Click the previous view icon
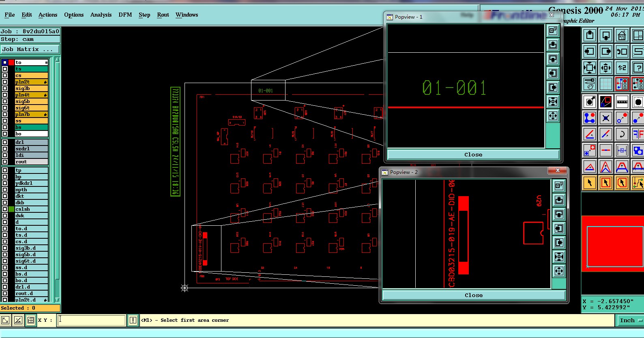 point(622,51)
